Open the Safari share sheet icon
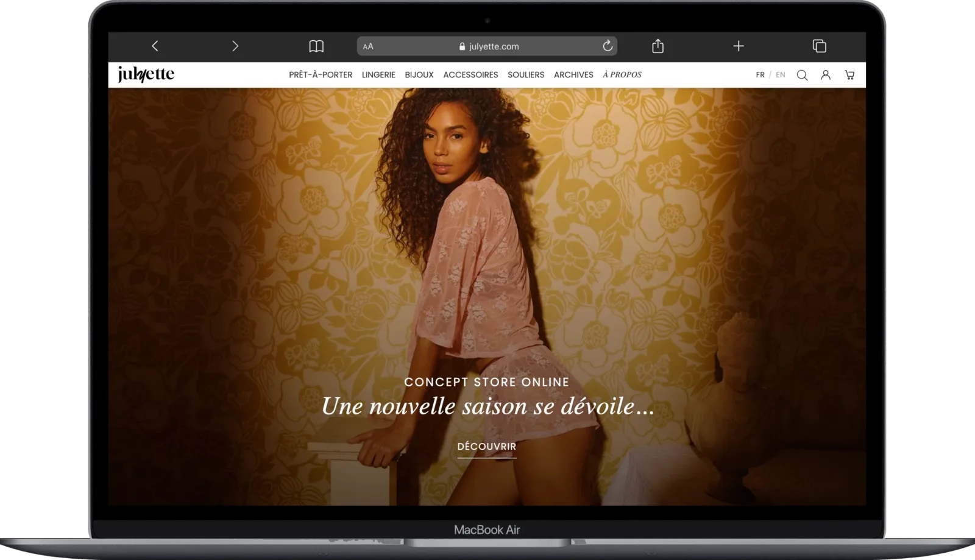 click(658, 46)
